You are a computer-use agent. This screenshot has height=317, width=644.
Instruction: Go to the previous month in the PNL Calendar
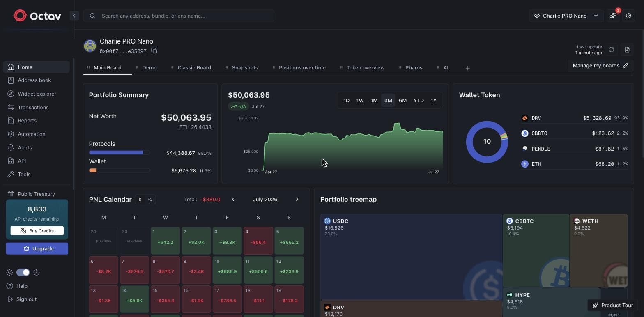tap(233, 200)
